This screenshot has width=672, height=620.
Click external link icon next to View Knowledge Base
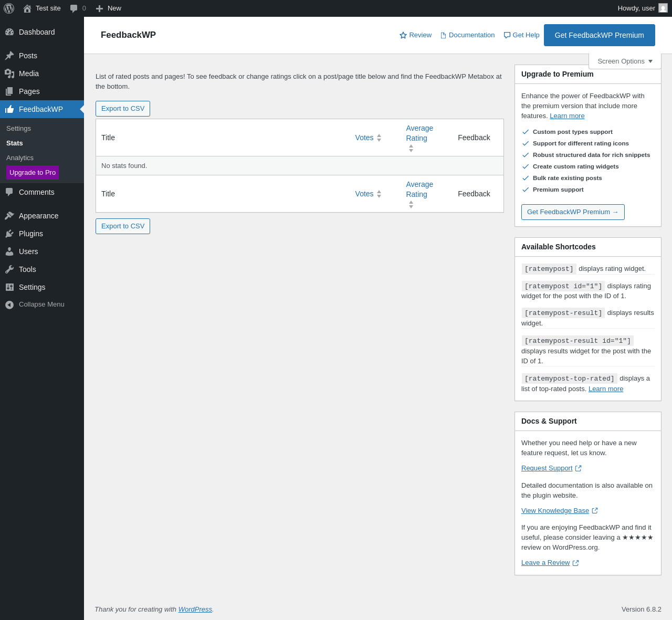[595, 511]
